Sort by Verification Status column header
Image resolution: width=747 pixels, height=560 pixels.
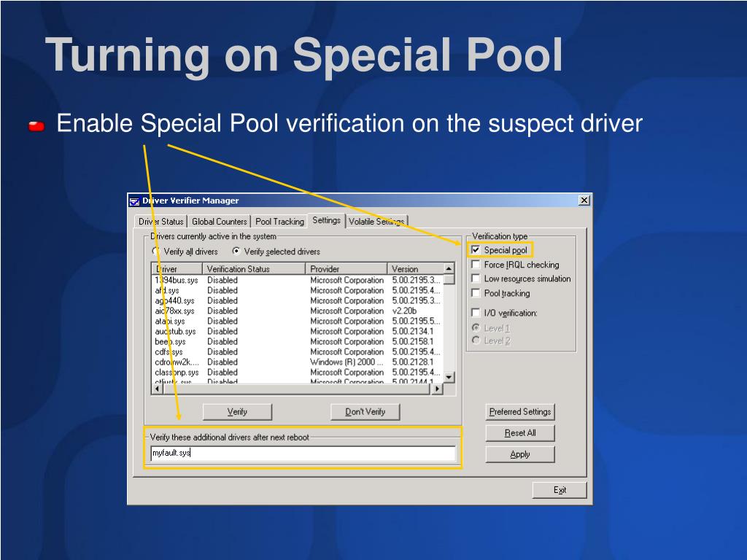coord(253,268)
